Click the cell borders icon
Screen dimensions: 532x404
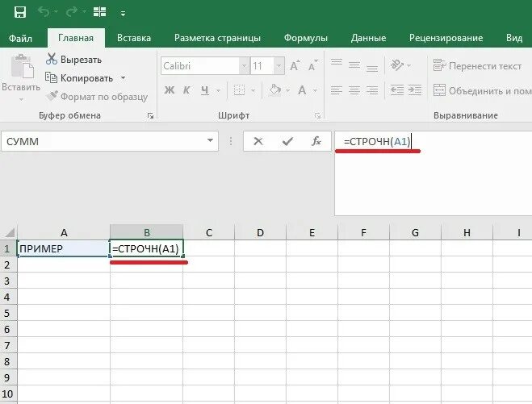point(239,90)
